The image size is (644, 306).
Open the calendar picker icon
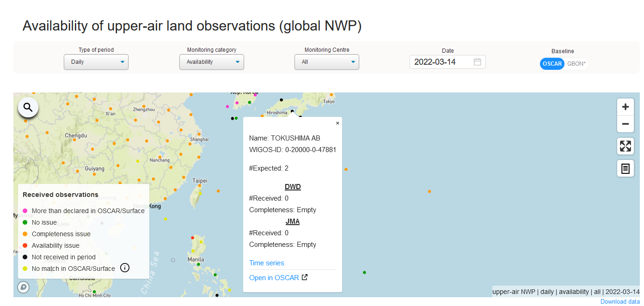point(478,62)
